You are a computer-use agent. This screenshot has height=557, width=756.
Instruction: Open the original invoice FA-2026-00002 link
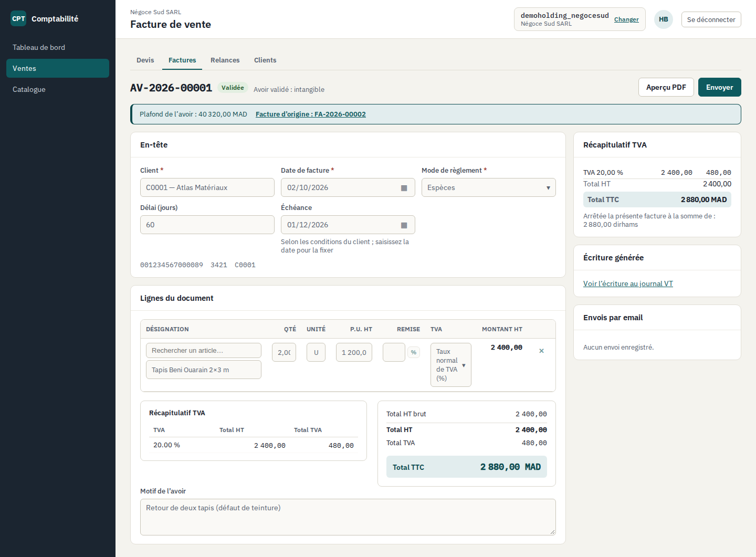(311, 114)
